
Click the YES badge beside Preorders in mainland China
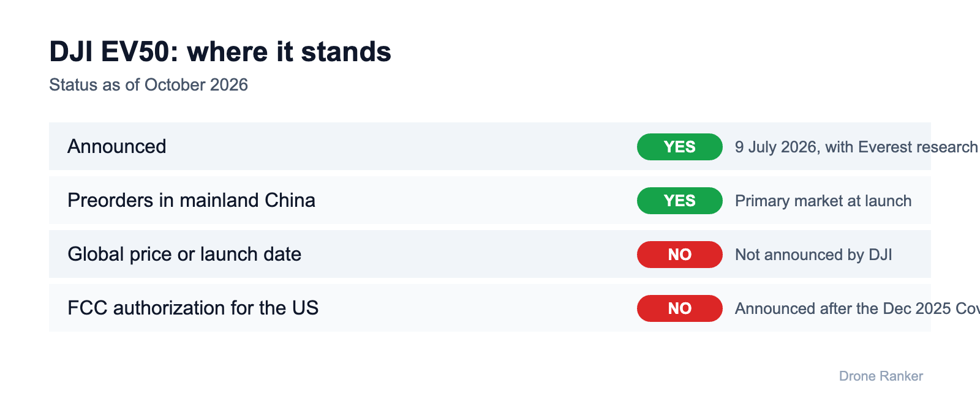[x=680, y=201]
